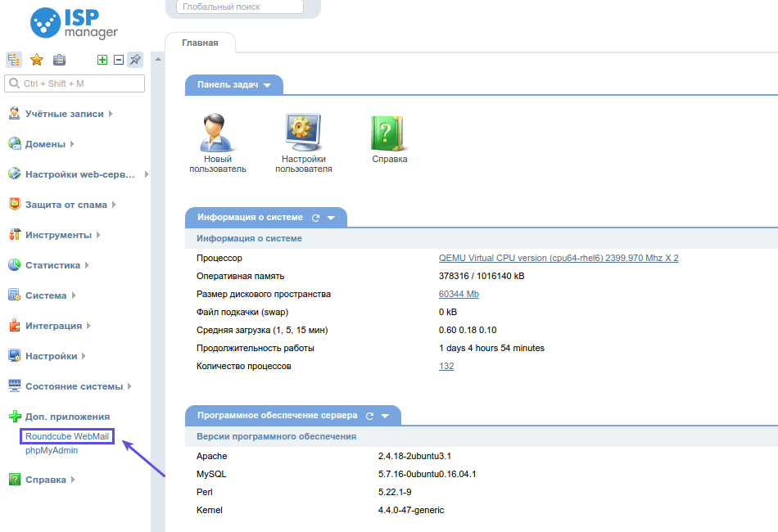
Task: Open Roundcube WebMail link
Action: pyautogui.click(x=67, y=436)
